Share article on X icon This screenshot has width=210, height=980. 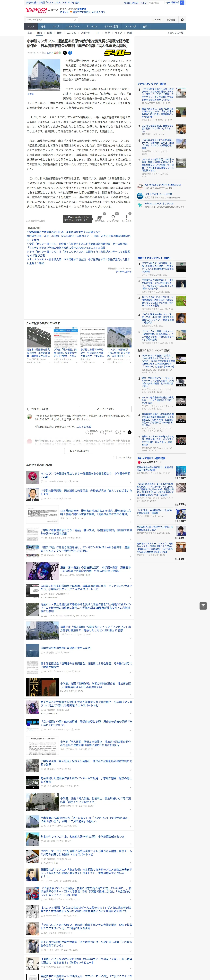coord(65,53)
